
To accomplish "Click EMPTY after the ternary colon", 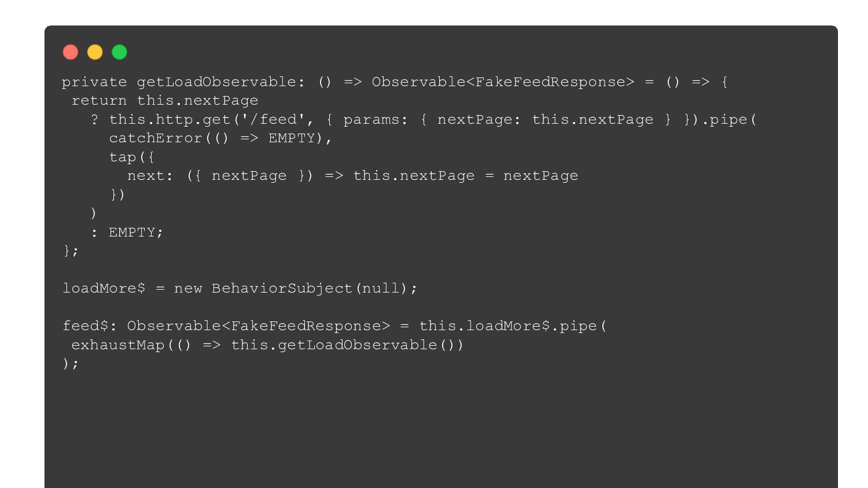I will tap(132, 232).
